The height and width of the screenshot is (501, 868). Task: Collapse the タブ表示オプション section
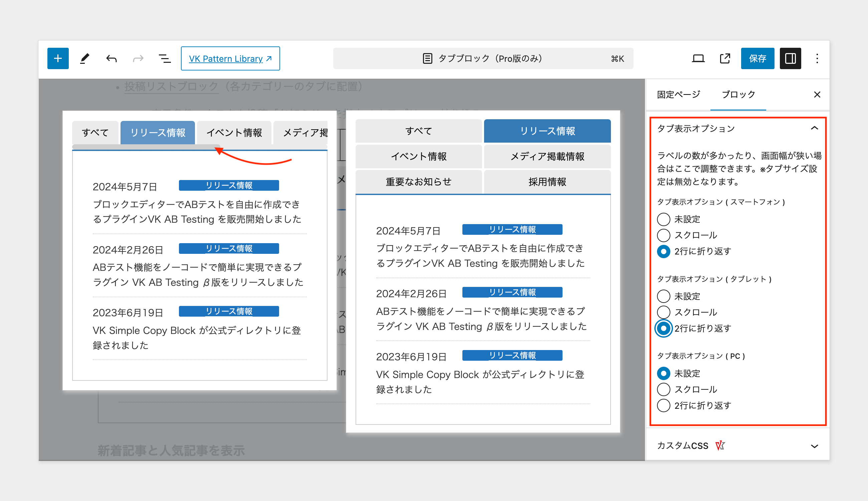coord(815,128)
